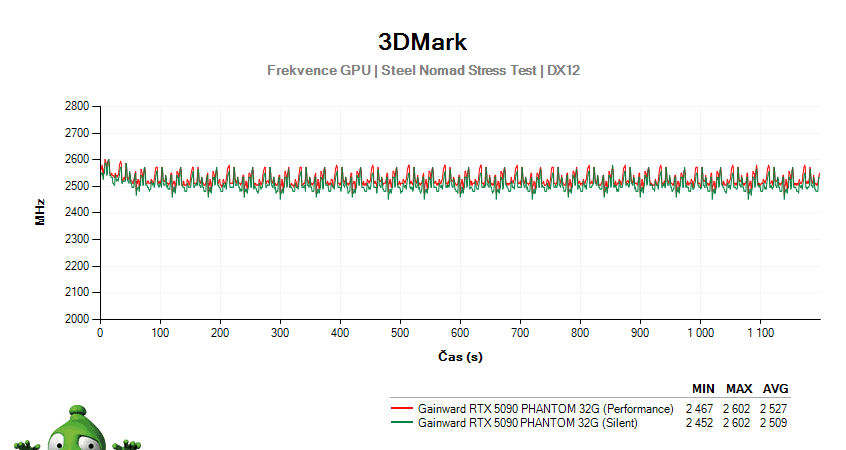Click the 700 x-axis tick label
The height and width of the screenshot is (450, 846).
click(x=520, y=333)
